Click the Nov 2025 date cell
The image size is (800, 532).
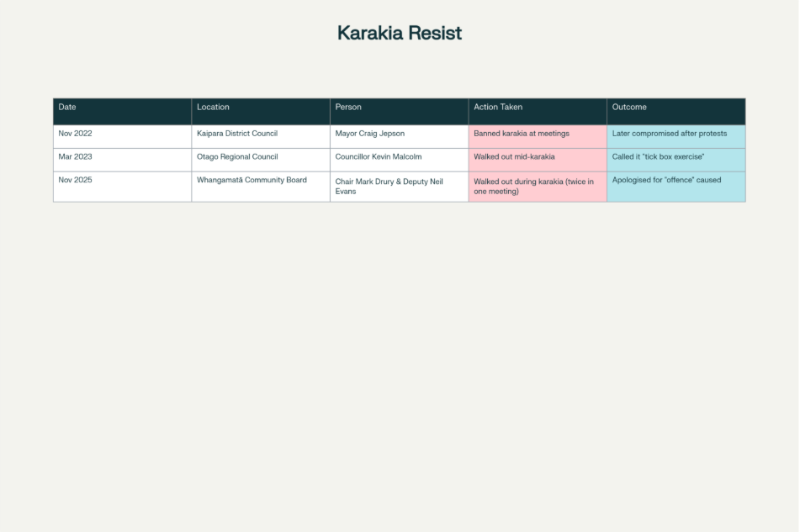coord(122,186)
